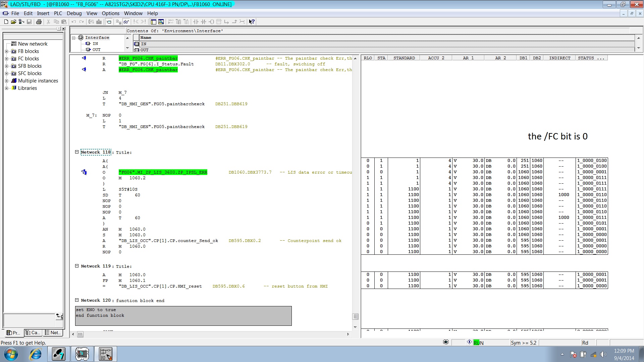The width and height of the screenshot is (644, 362).
Task: Click the IN row in interface table
Action: (x=144, y=44)
